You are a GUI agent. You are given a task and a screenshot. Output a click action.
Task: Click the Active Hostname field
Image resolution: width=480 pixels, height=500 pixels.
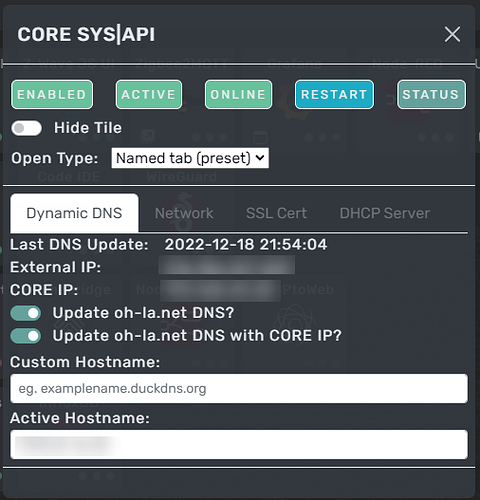tap(239, 445)
